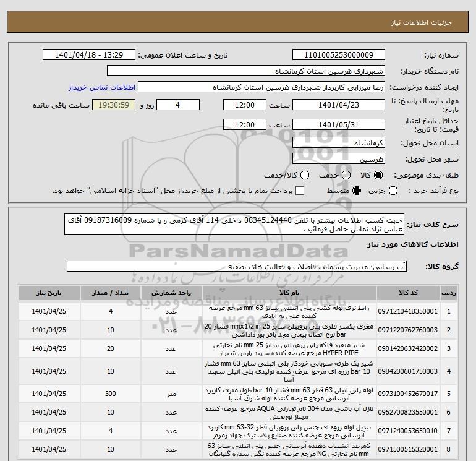Open the buyer contact information link

pos(102,87)
